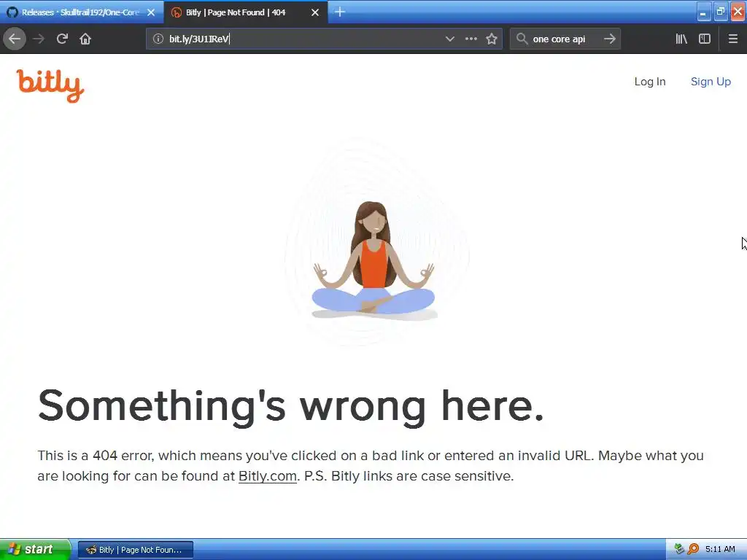This screenshot has width=747, height=560.
Task: Click the forward navigation arrow
Action: pyautogui.click(x=39, y=39)
